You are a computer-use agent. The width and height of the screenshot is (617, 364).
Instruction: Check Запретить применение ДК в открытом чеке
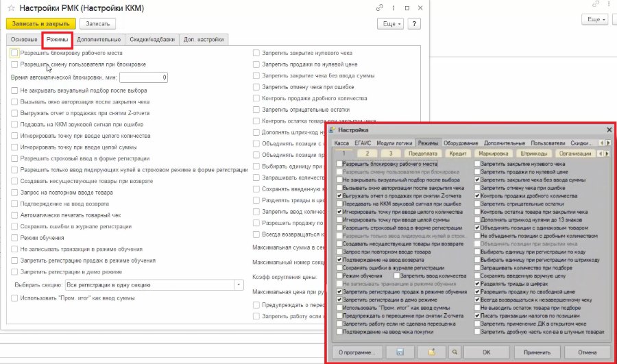477,324
